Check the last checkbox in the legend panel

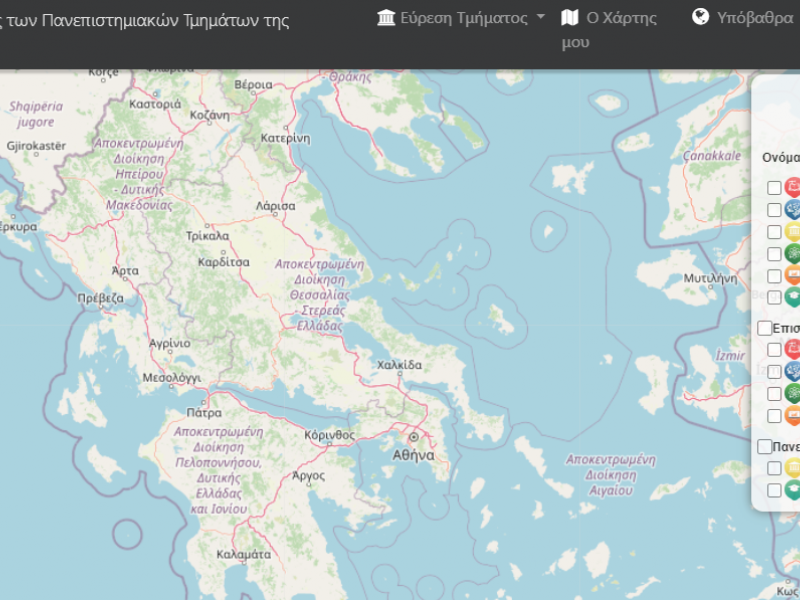[x=774, y=490]
